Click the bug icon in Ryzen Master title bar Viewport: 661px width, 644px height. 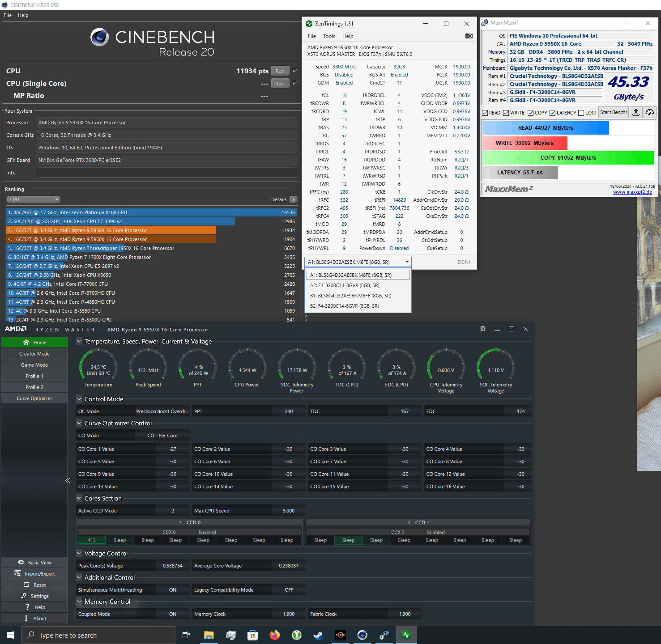[483, 329]
